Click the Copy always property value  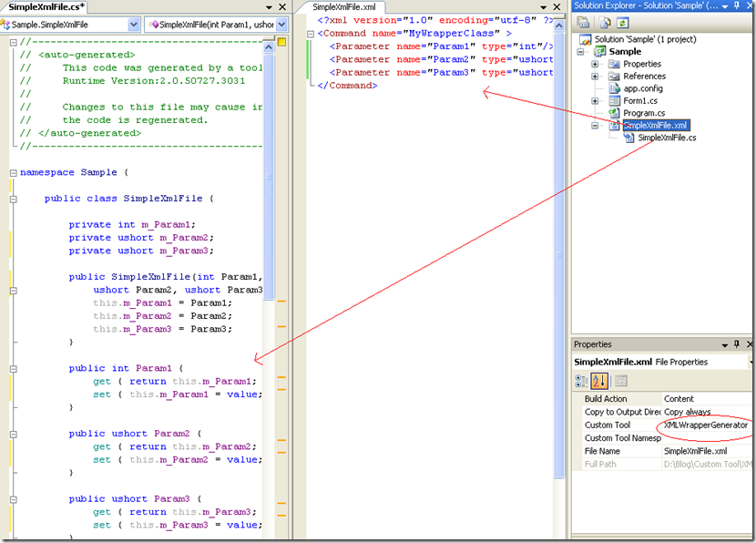(687, 412)
